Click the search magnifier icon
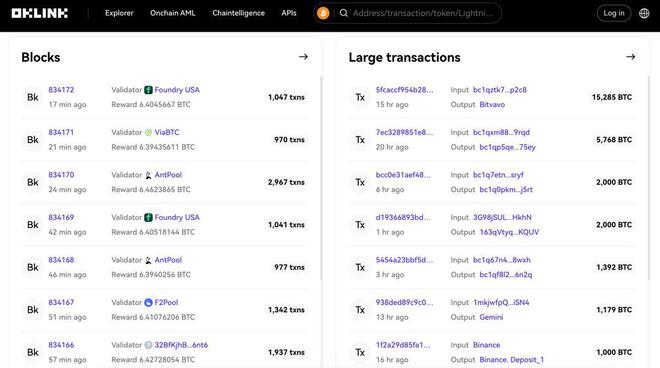Viewport: 660px width, 368px height. coord(343,13)
